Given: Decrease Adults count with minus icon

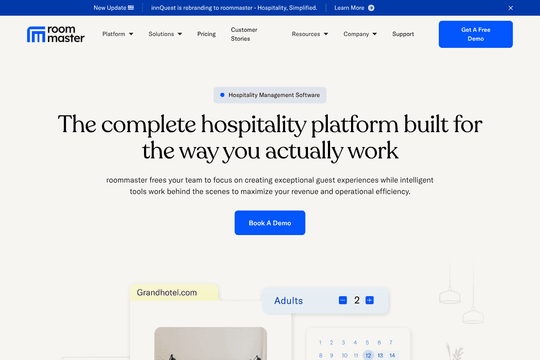Looking at the screenshot, I should pyautogui.click(x=343, y=300).
